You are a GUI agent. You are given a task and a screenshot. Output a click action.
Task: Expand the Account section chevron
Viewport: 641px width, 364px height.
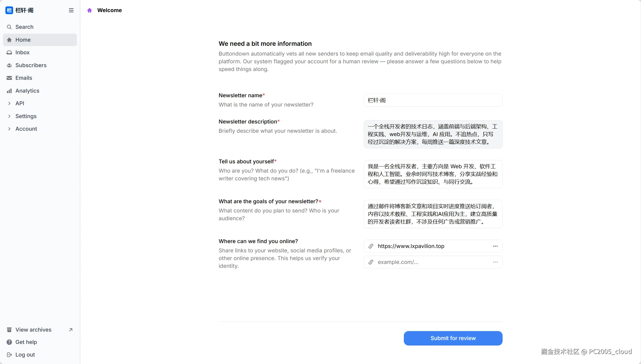point(9,129)
